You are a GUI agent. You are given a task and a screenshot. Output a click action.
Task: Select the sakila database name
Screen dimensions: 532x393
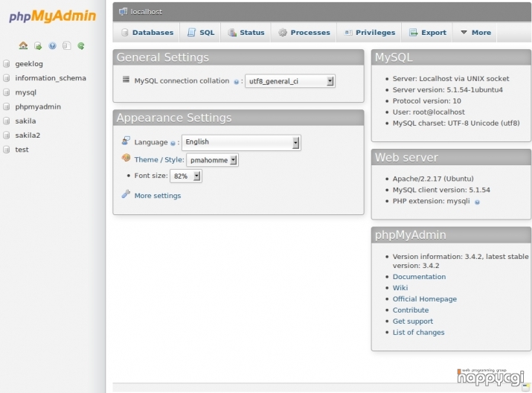pyautogui.click(x=25, y=121)
